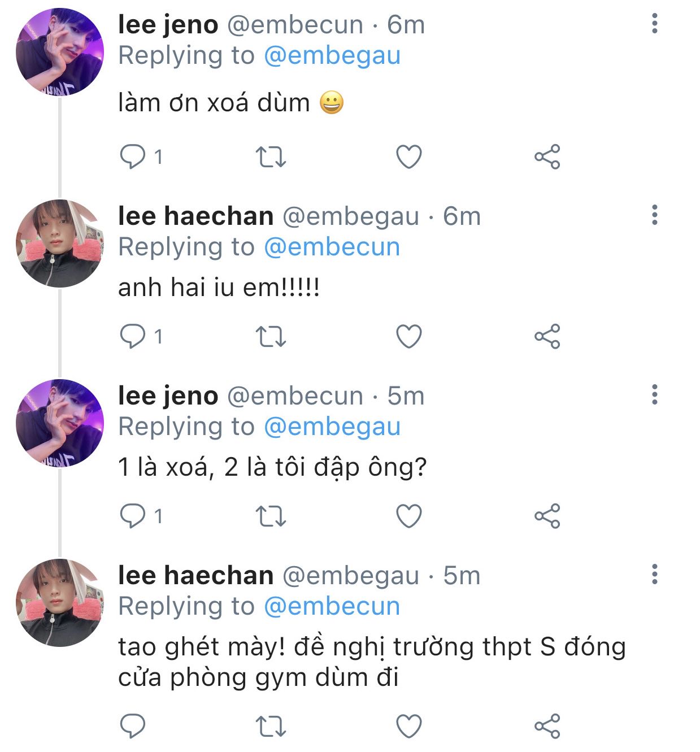Share the "anh hai iu em!!!!!" tweet
The image size is (700, 752).
click(x=547, y=337)
